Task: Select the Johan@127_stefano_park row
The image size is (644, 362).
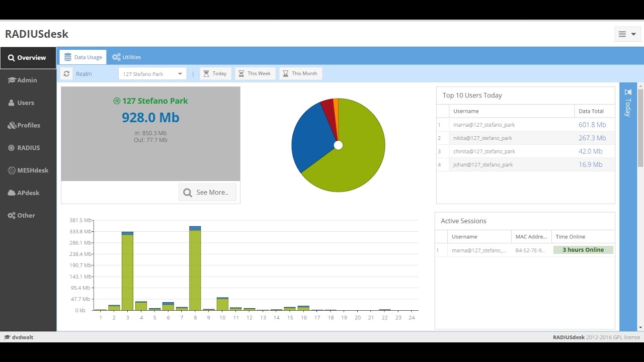Action: (526, 164)
